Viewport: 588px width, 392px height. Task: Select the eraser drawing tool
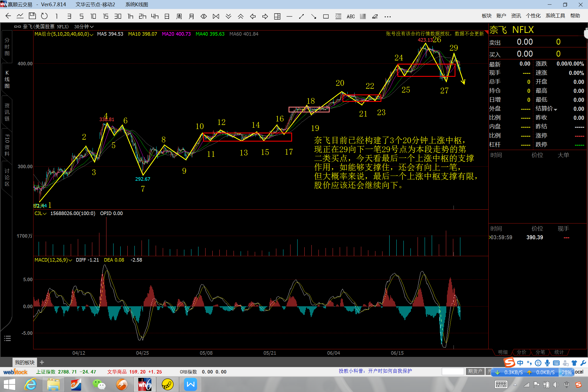[x=375, y=17]
